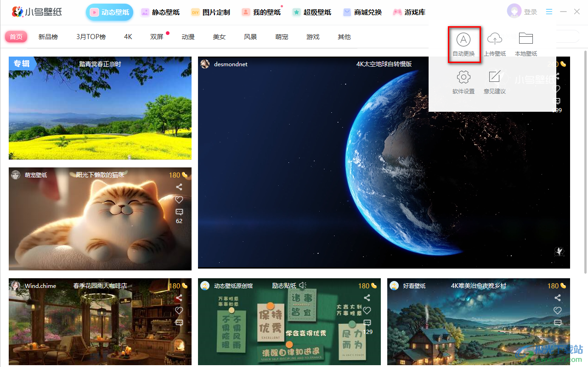Switch to the 静态壁纸 tab

[x=160, y=12]
